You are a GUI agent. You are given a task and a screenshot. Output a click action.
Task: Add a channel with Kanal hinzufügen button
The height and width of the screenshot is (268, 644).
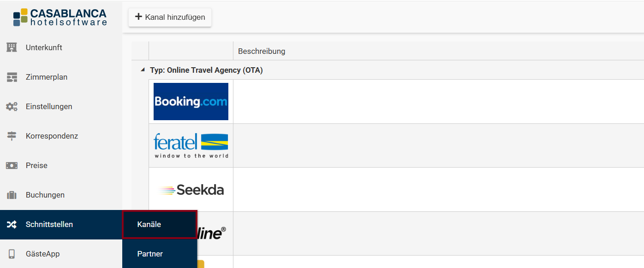(170, 17)
